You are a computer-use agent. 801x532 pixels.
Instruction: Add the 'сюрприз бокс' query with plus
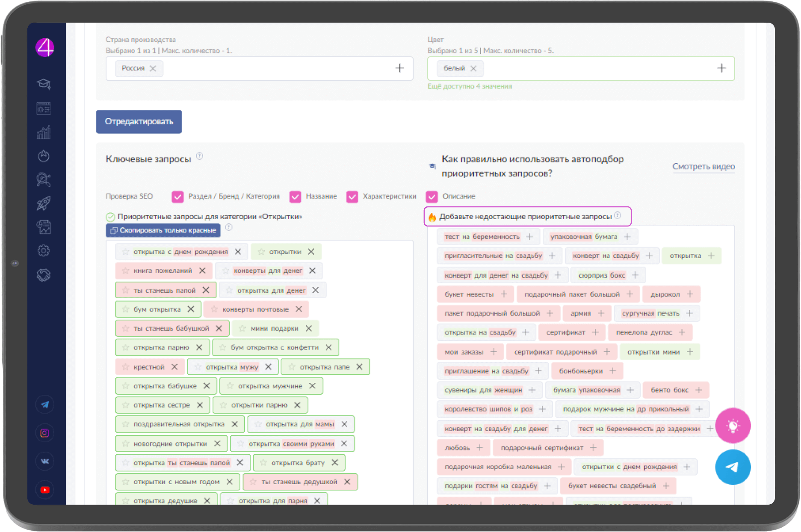tap(635, 275)
